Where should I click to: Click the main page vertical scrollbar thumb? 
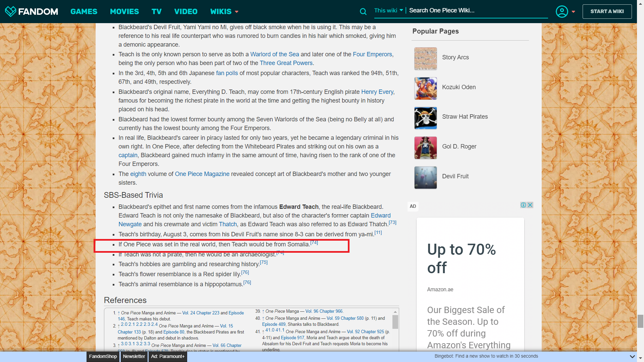(x=640, y=321)
